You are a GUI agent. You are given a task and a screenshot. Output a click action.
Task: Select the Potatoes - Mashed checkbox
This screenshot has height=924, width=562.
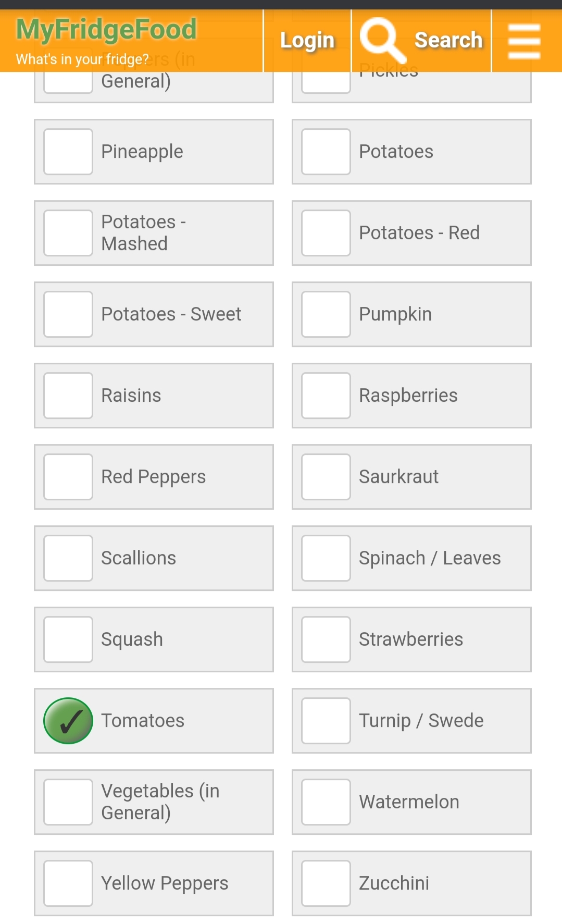click(x=68, y=233)
